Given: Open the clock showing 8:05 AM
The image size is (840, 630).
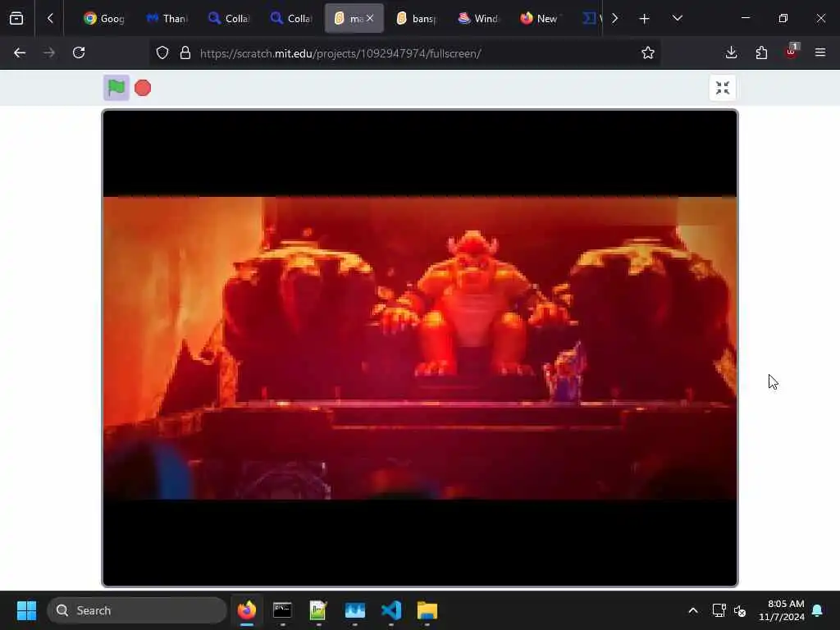Looking at the screenshot, I should (x=782, y=610).
